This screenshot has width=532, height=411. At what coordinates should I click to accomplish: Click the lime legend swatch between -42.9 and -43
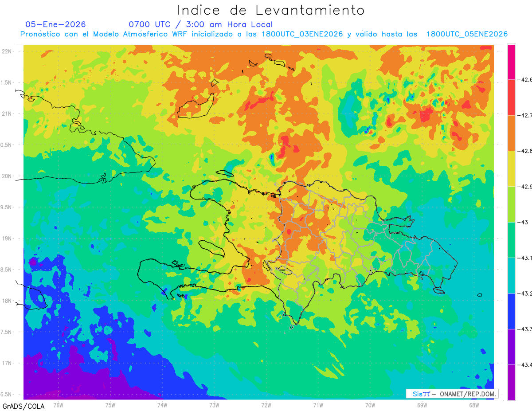pyautogui.click(x=511, y=204)
